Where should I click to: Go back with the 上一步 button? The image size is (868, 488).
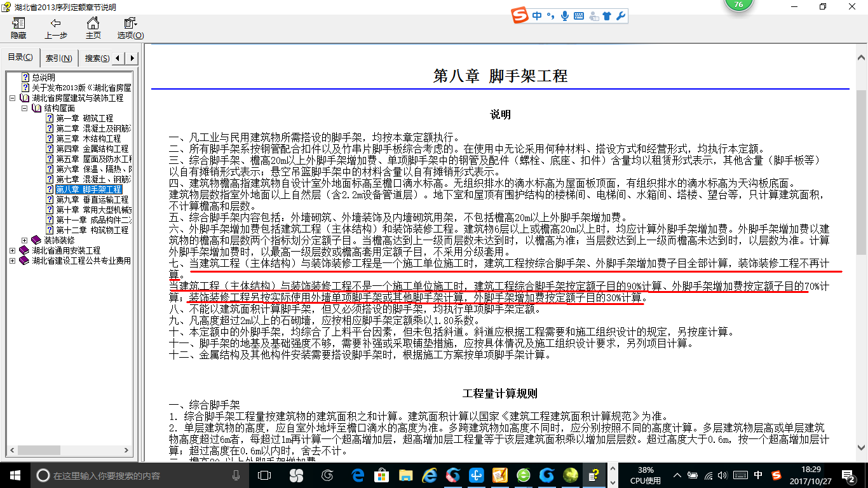(x=56, y=29)
